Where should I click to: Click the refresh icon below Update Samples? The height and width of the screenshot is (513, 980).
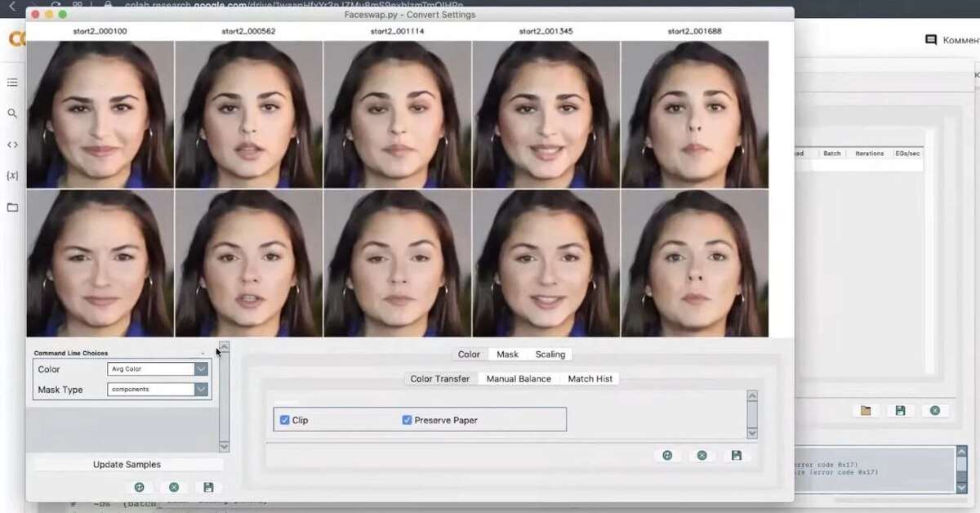point(139,487)
